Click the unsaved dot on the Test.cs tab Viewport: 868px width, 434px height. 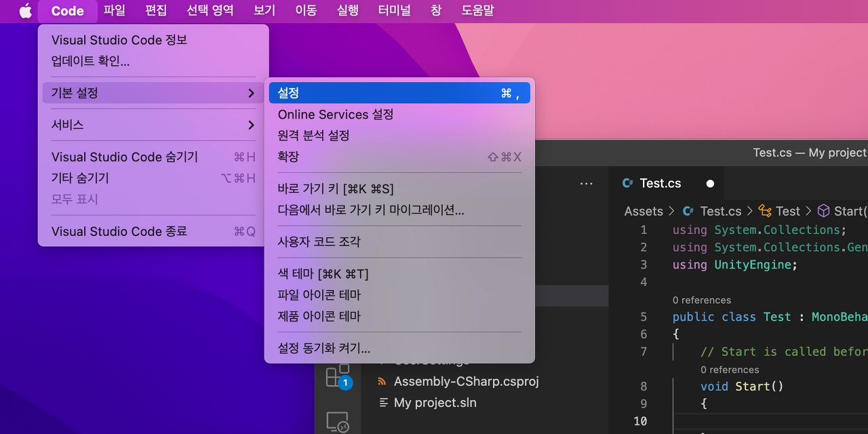coord(710,183)
